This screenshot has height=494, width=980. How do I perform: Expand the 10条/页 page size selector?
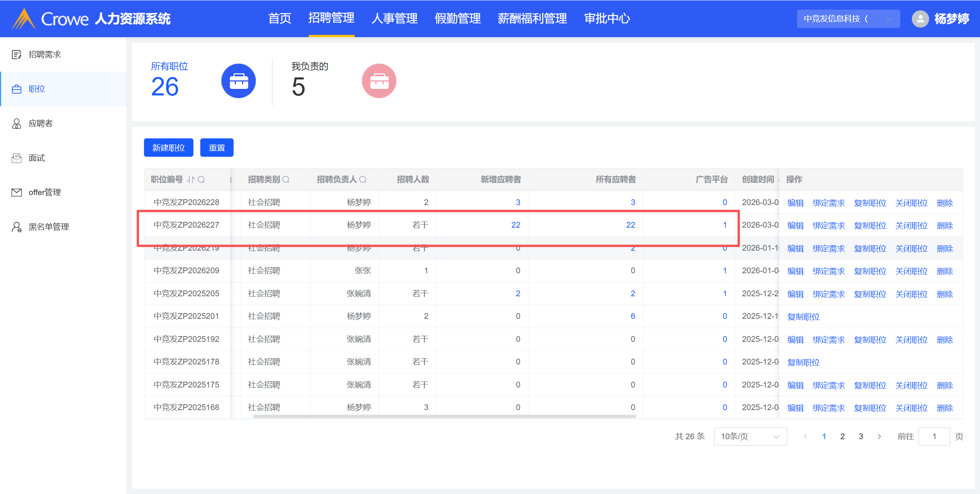click(750, 437)
